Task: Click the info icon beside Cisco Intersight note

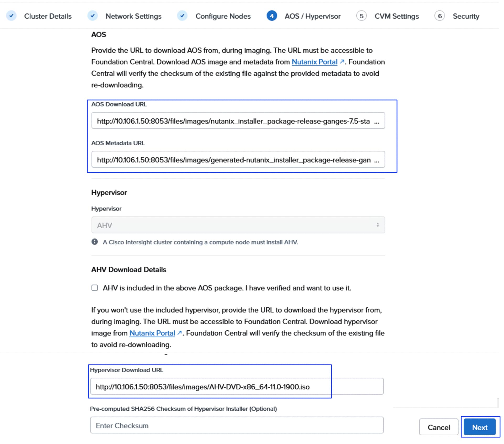Action: point(95,242)
